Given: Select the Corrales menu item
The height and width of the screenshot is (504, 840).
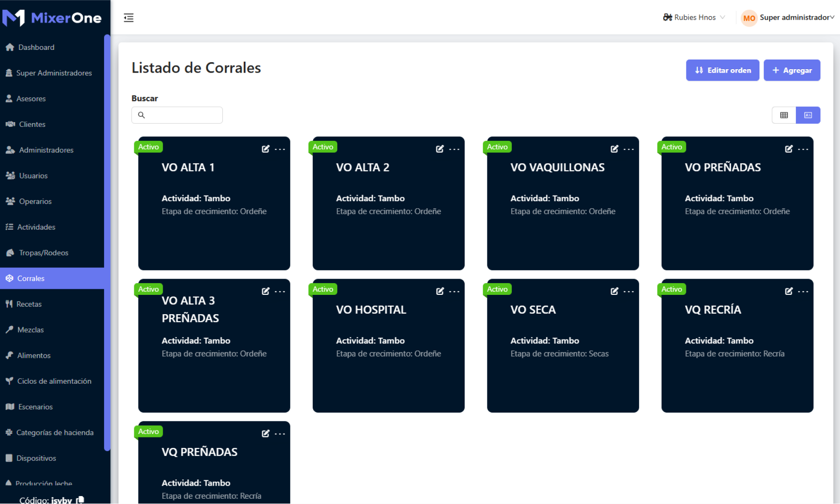Looking at the screenshot, I should [x=52, y=279].
